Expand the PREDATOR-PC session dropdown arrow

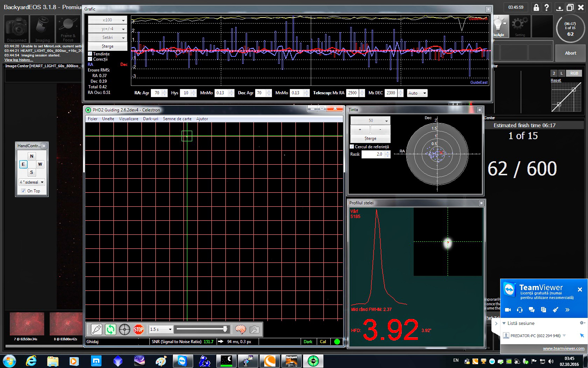point(564,336)
